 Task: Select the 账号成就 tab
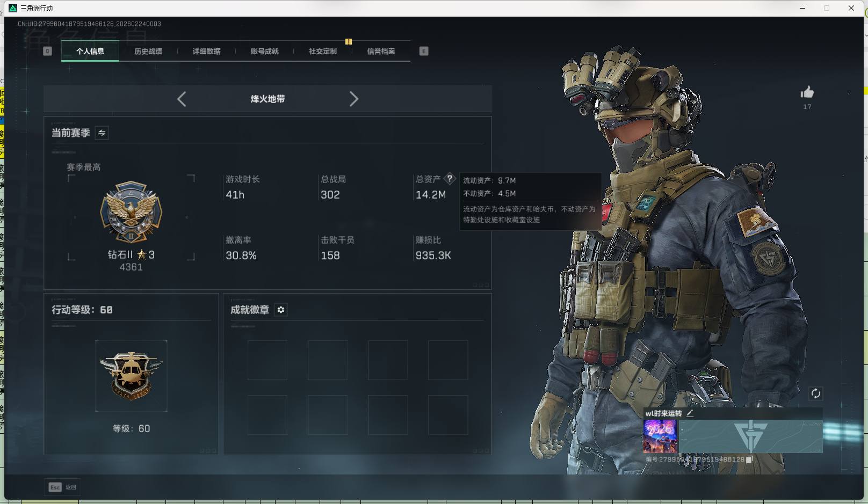264,52
